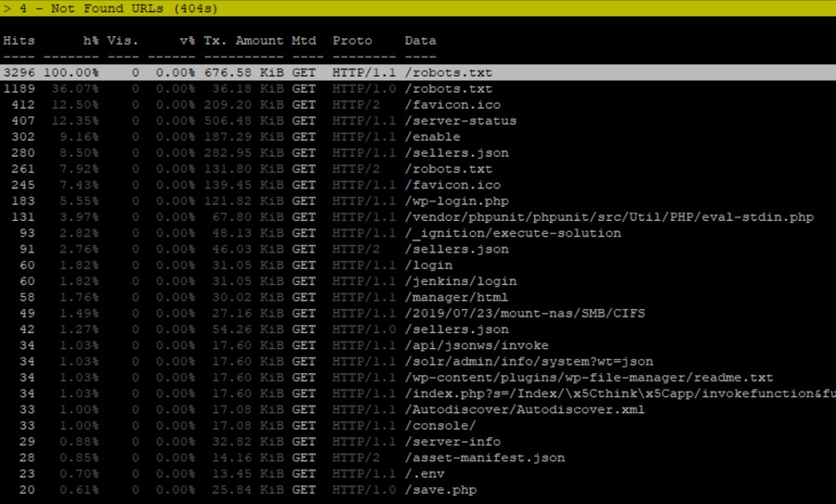The image size is (836, 504).
Task: Select the '/server-status' entry
Action: coord(460,121)
